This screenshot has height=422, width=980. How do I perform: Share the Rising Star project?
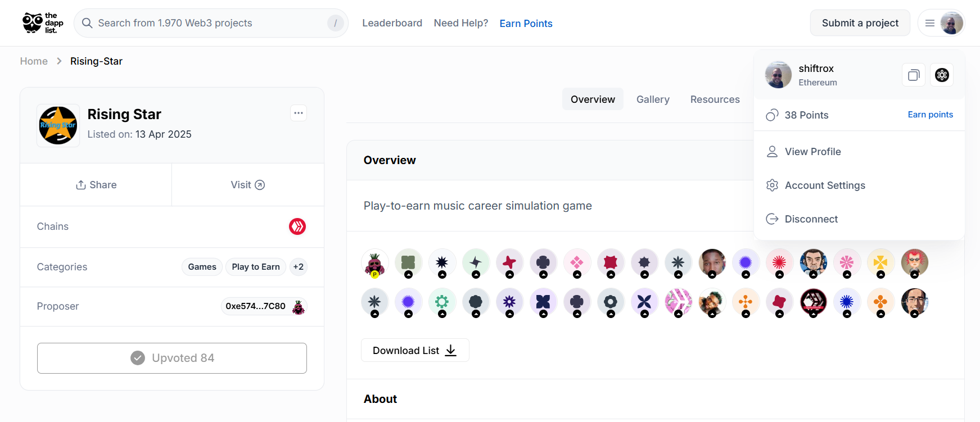click(96, 185)
